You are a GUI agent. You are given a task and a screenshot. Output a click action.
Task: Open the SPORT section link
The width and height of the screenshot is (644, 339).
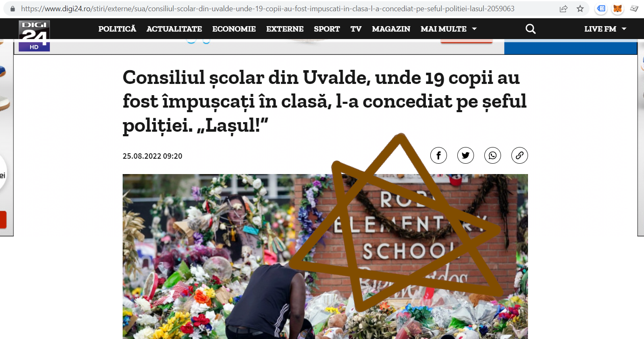(327, 29)
